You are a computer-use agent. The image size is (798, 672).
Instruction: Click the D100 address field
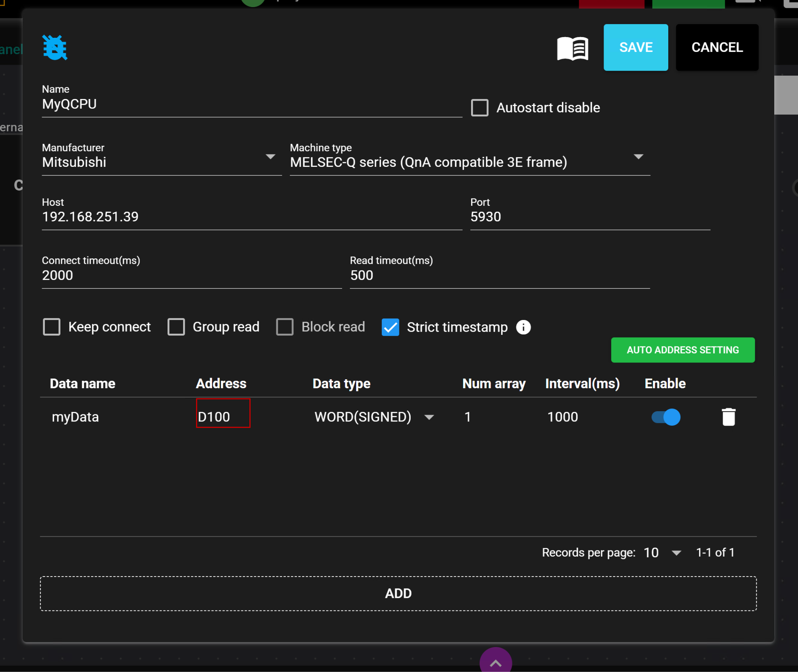point(223,417)
